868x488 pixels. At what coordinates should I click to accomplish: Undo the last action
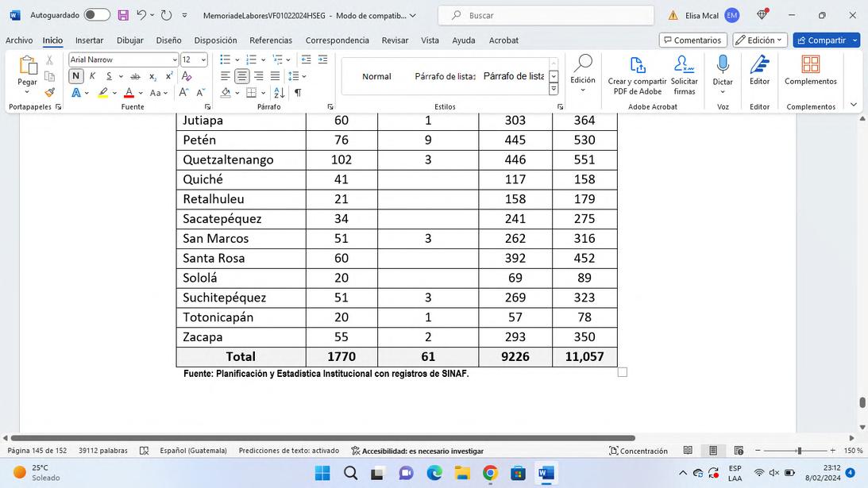click(x=141, y=16)
